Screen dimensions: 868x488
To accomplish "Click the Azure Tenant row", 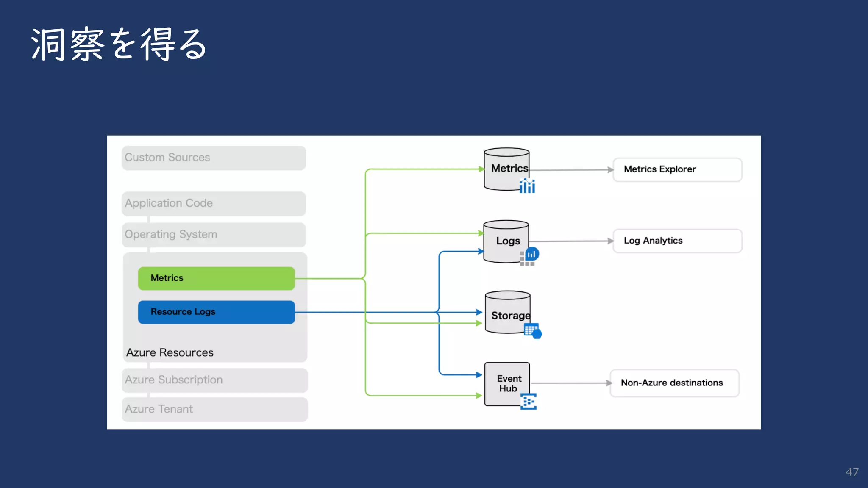I will (214, 409).
